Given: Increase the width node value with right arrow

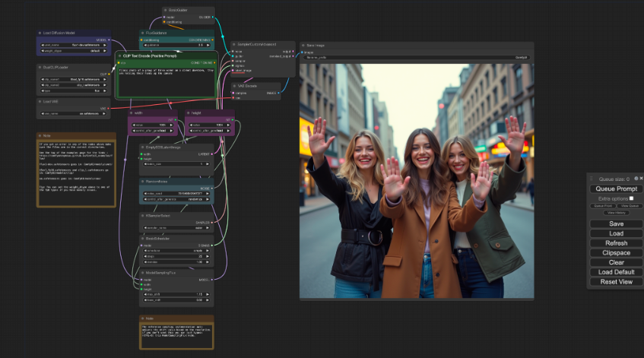Looking at the screenshot, I should [x=171, y=125].
